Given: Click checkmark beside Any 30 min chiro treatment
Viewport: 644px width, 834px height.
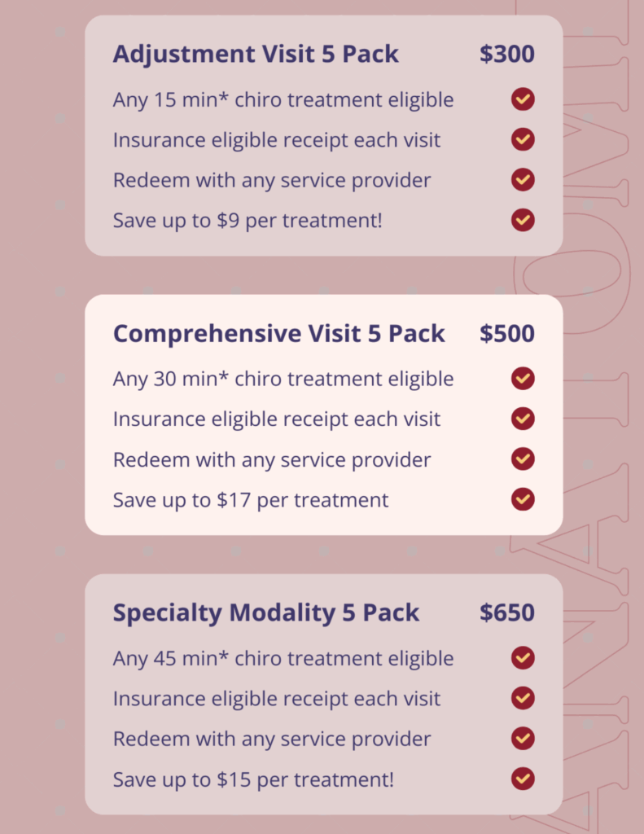Looking at the screenshot, I should pyautogui.click(x=523, y=379).
